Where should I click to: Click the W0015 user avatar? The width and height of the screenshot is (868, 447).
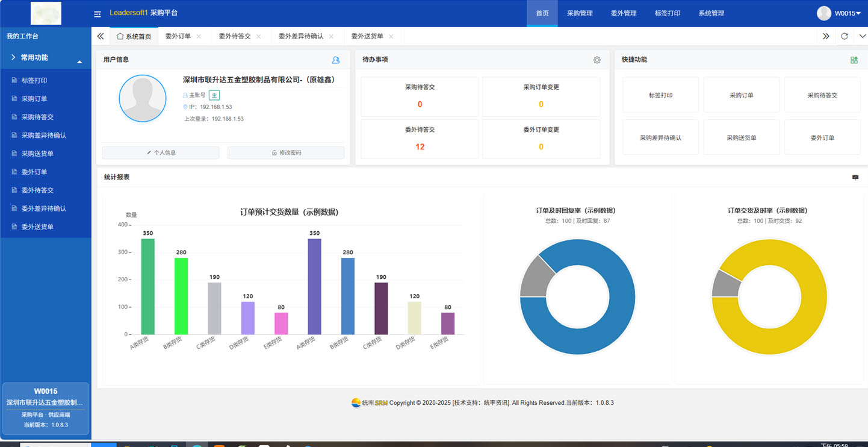(x=823, y=13)
